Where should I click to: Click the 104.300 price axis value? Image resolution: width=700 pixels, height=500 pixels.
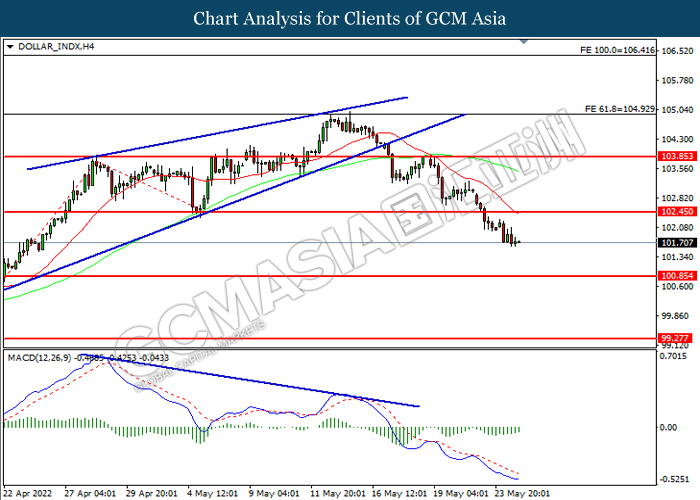677,139
